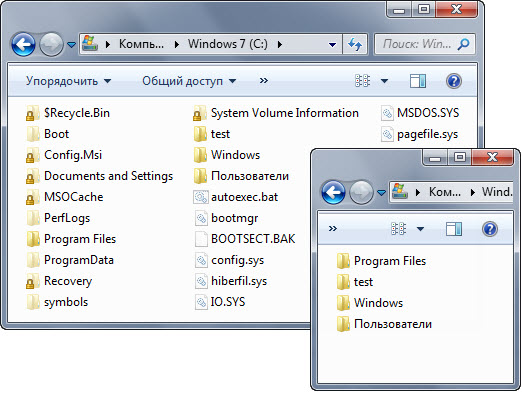The height and width of the screenshot is (397, 522).
Task: Select Windows 7 (C:) breadcrumb segment
Action: click(228, 44)
